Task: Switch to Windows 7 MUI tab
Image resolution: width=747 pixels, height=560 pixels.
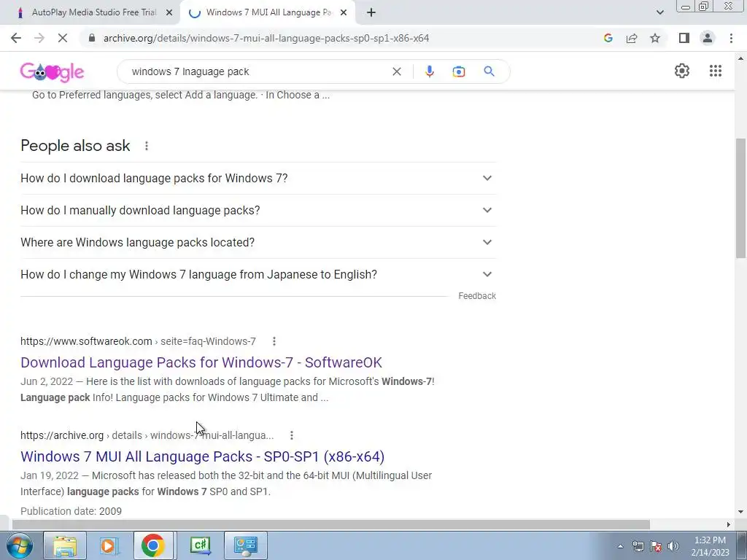Action: tap(268, 12)
